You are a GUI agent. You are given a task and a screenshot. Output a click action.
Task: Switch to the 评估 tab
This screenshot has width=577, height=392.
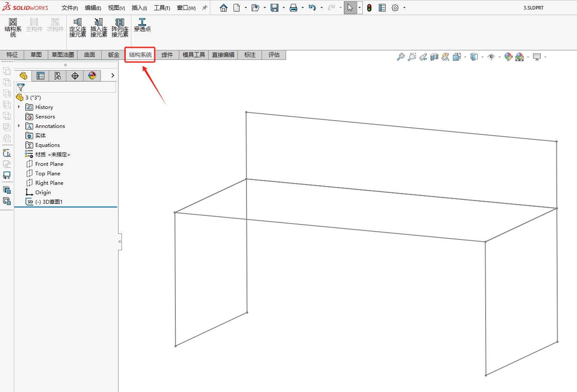(x=274, y=55)
